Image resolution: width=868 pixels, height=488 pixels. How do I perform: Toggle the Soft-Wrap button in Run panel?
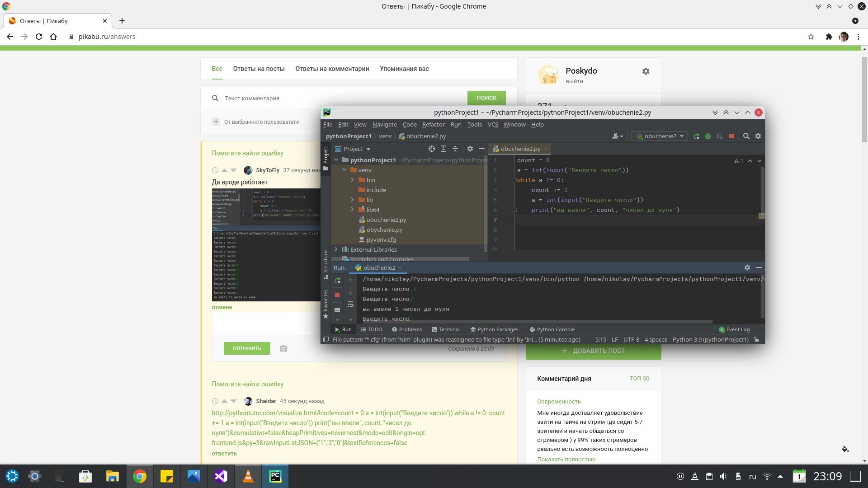coord(350,305)
